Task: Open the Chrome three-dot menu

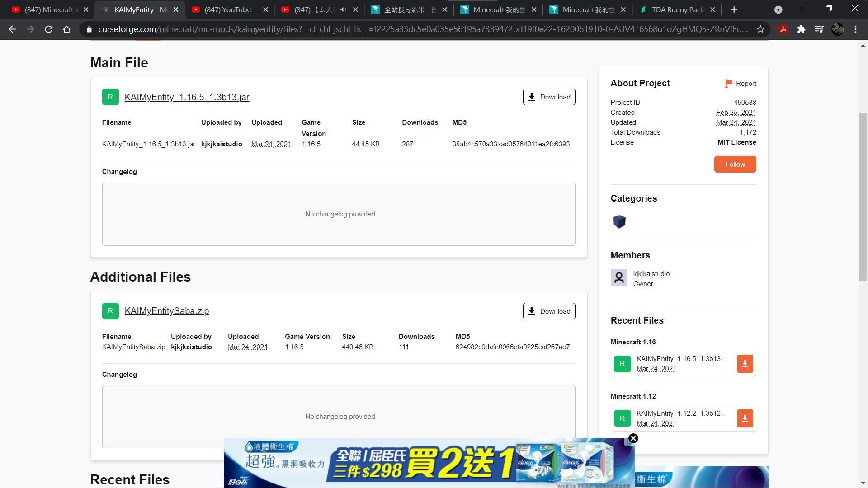Action: (x=855, y=29)
